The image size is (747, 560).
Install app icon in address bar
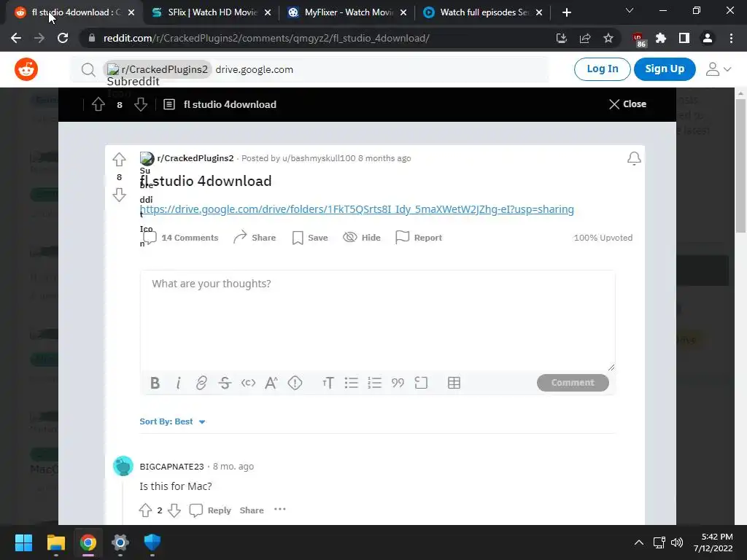tap(562, 38)
